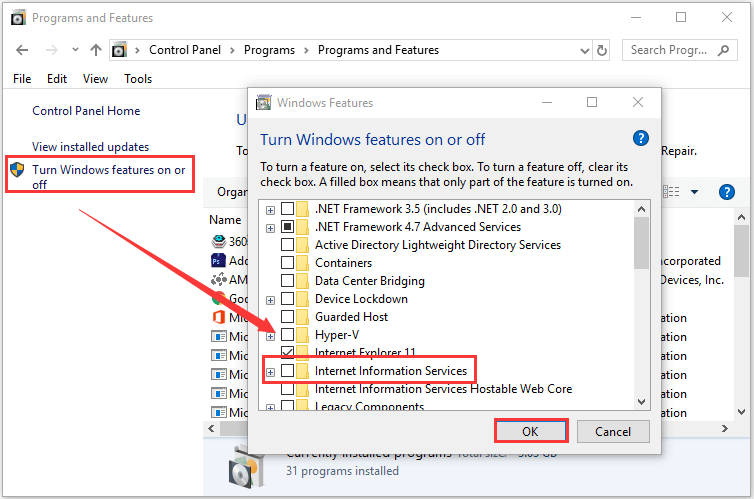Viewport: 754px width, 499px height.
Task: Click Programs breadcrumb in address bar
Action: tap(269, 50)
